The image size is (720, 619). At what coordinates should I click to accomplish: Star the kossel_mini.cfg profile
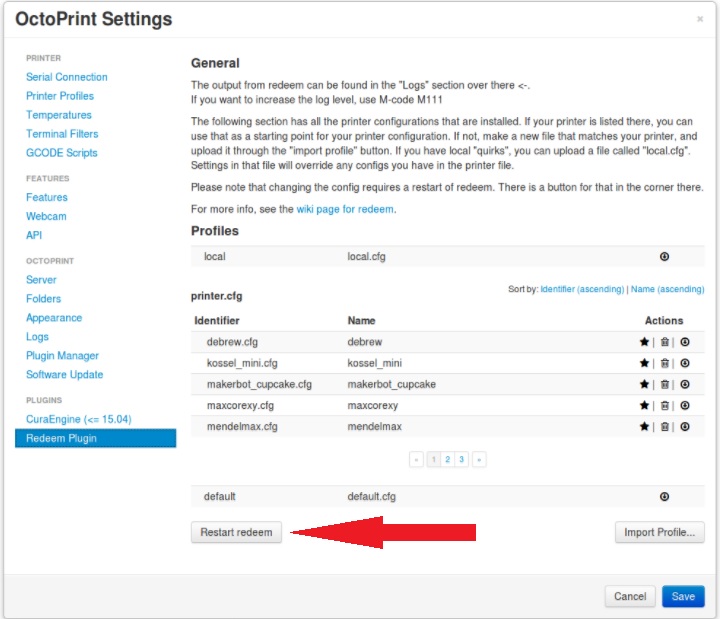[x=644, y=363]
